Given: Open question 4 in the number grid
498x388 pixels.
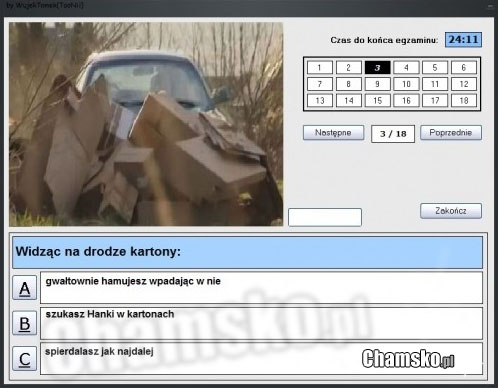Looking at the screenshot, I should 406,68.
